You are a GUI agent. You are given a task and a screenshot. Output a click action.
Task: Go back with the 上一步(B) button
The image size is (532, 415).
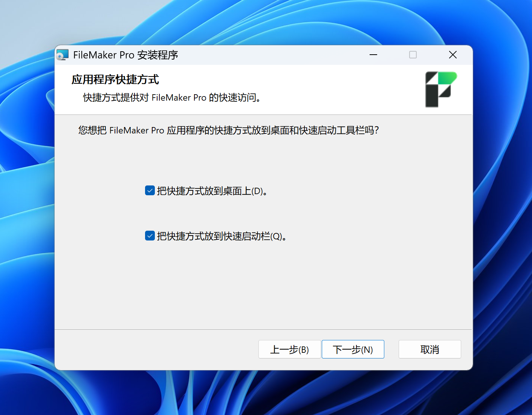tap(289, 349)
